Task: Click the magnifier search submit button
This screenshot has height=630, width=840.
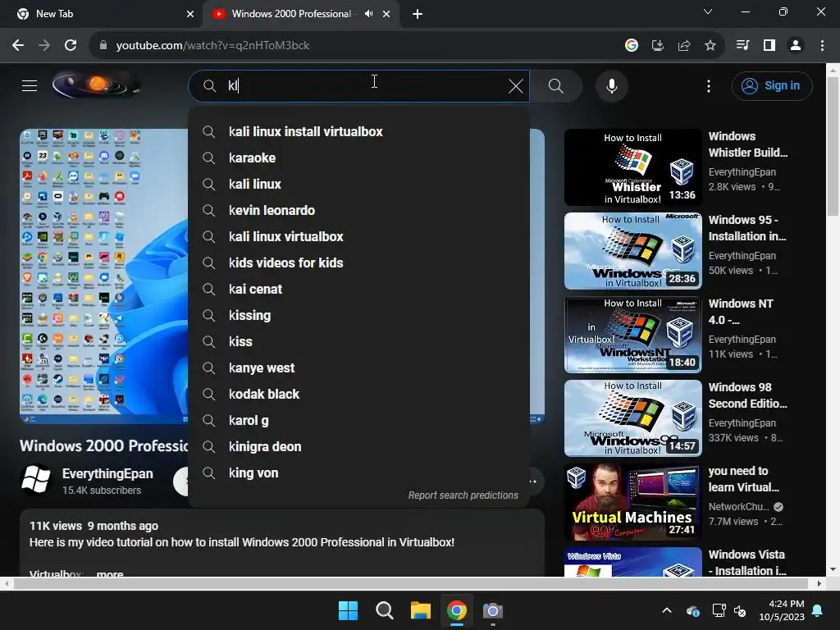Action: click(x=556, y=85)
